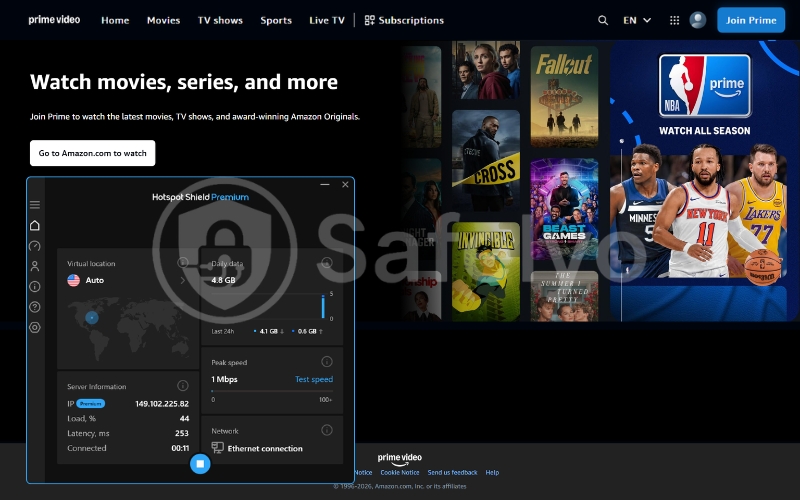The image size is (800, 500).
Task: Click the US flag icon next to Auto
Action: coord(73,280)
